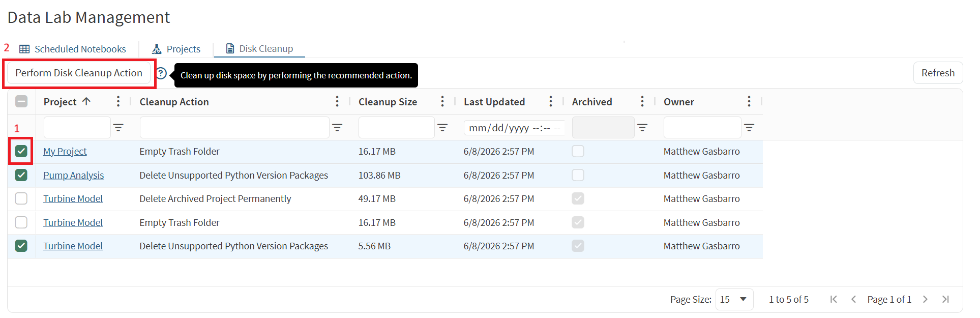
Task: Click the Archived filter icon
Action: point(642,128)
